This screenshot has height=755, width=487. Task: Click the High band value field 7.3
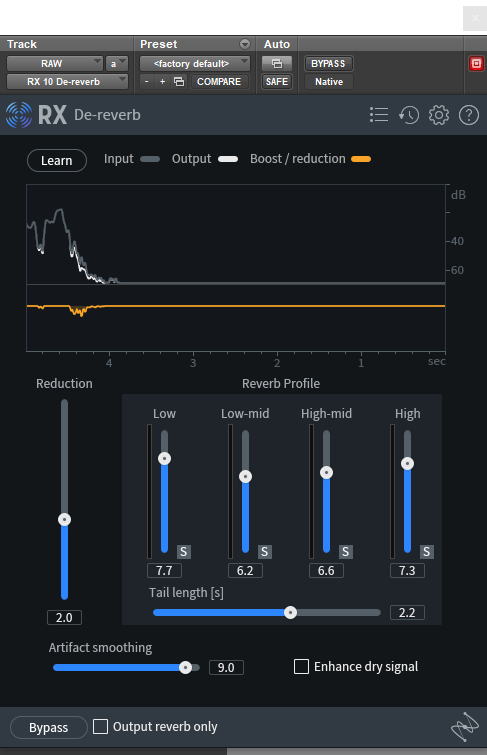click(408, 571)
